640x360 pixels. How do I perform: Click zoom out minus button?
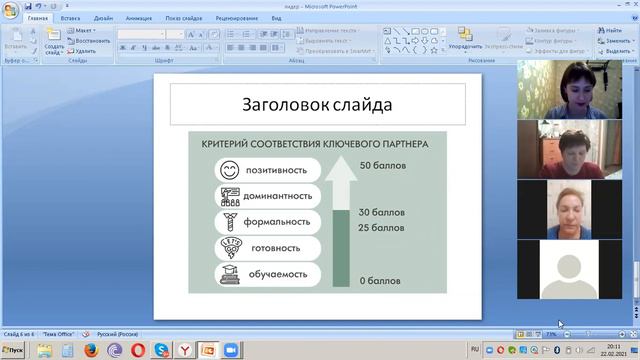click(x=567, y=334)
